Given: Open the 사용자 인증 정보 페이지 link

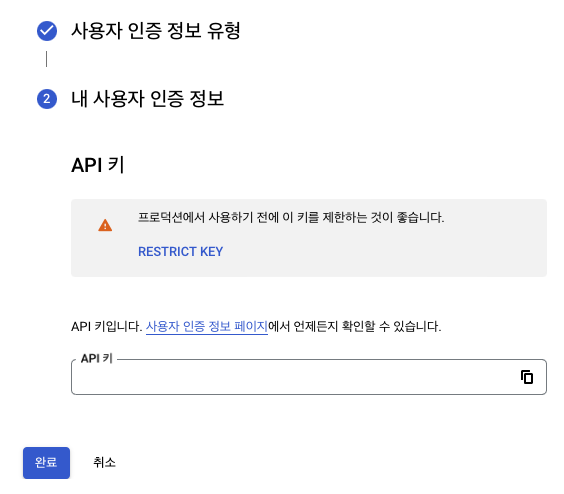Looking at the screenshot, I should 207,326.
